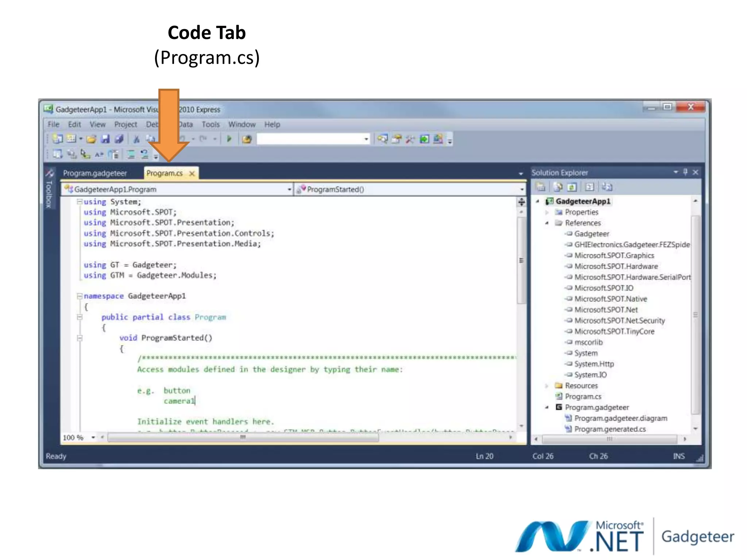Click the comment out lines icon
Image resolution: width=747 pixels, height=560 pixels.
131,154
